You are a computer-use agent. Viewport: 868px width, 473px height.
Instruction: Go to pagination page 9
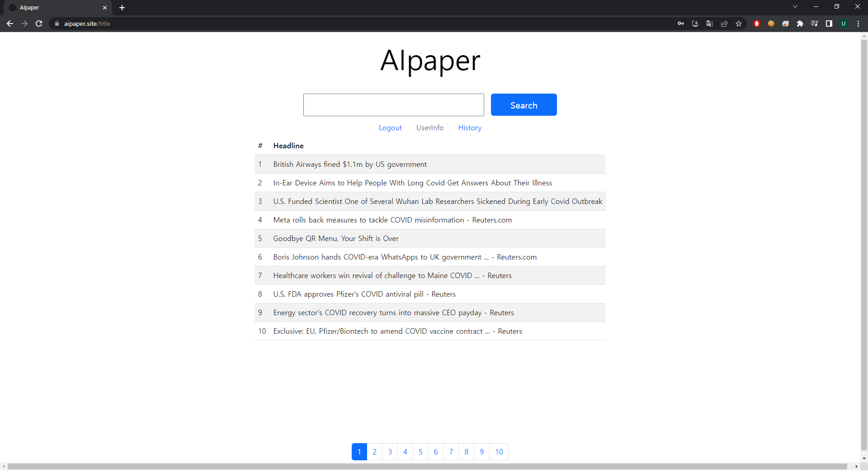coord(482,452)
